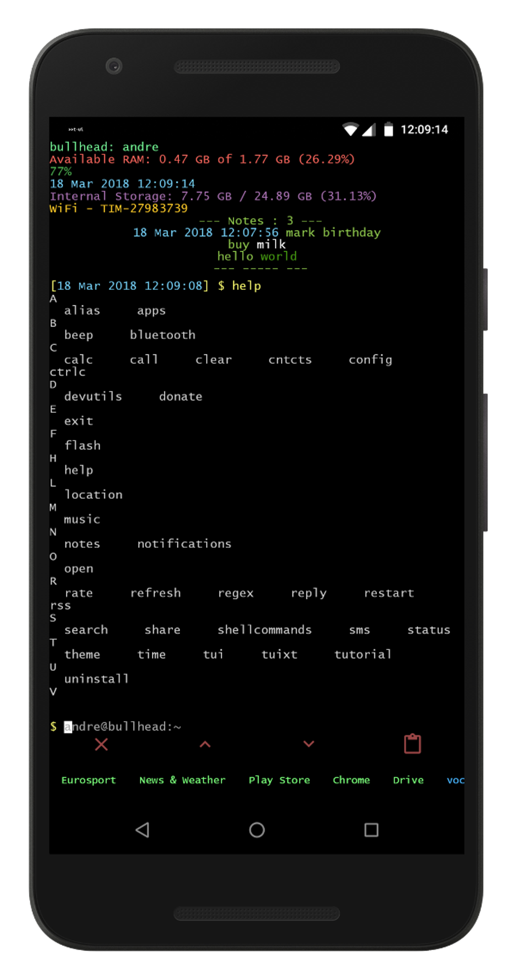Select the restart command
This screenshot has width=516, height=980.
389,593
